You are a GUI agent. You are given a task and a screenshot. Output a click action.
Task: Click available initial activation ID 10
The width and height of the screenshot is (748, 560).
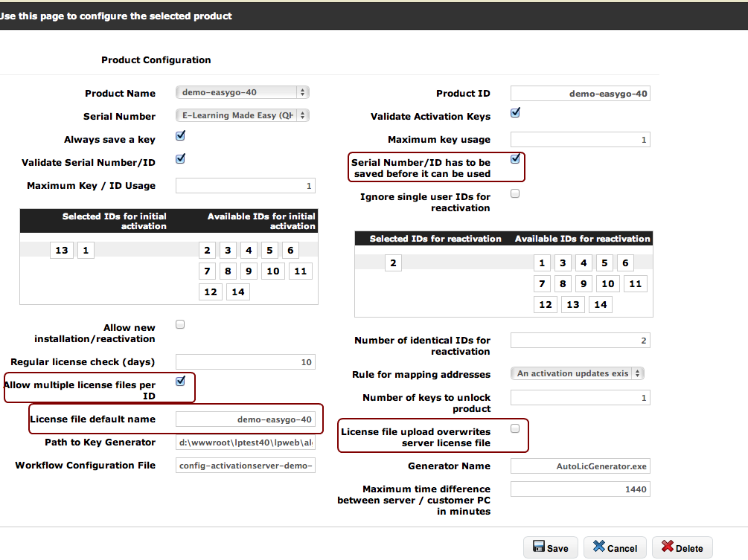[273, 271]
